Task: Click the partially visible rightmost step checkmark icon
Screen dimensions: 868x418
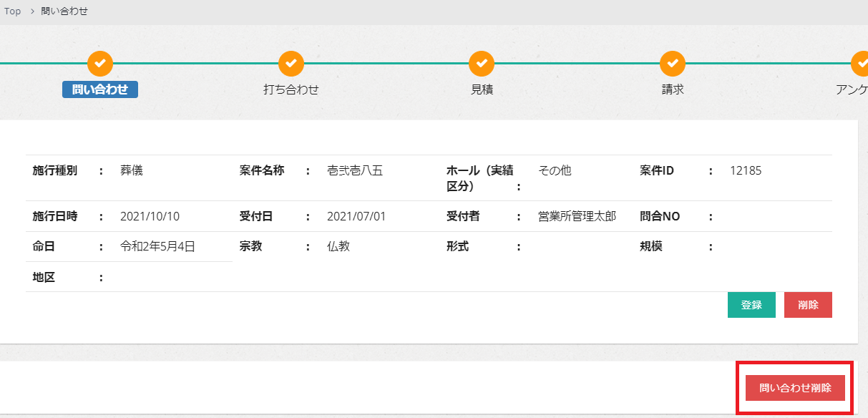Action: [x=859, y=64]
